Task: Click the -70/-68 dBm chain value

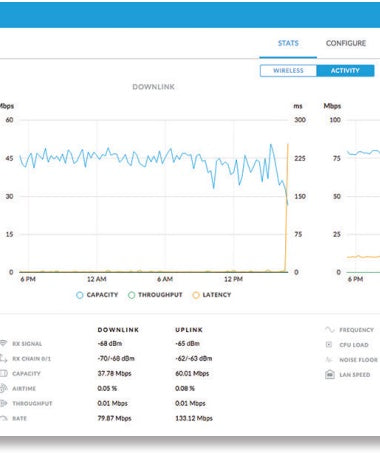Action: (x=116, y=358)
